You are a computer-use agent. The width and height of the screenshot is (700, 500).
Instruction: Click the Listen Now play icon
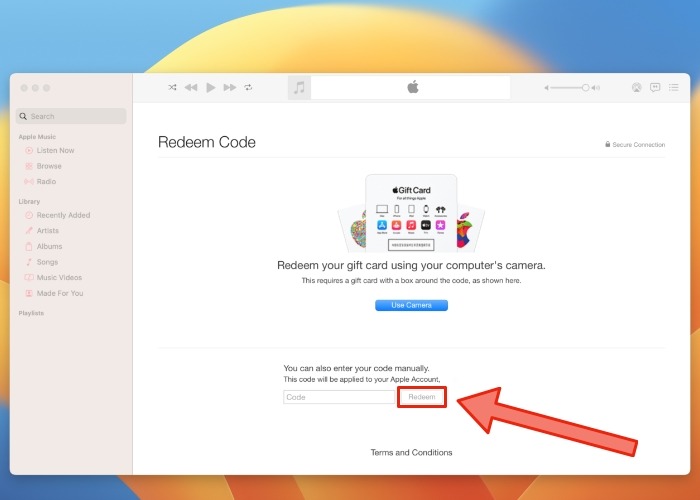point(29,150)
